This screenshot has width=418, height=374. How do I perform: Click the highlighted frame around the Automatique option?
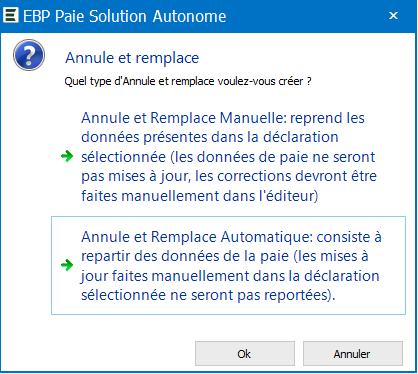pyautogui.click(x=228, y=265)
